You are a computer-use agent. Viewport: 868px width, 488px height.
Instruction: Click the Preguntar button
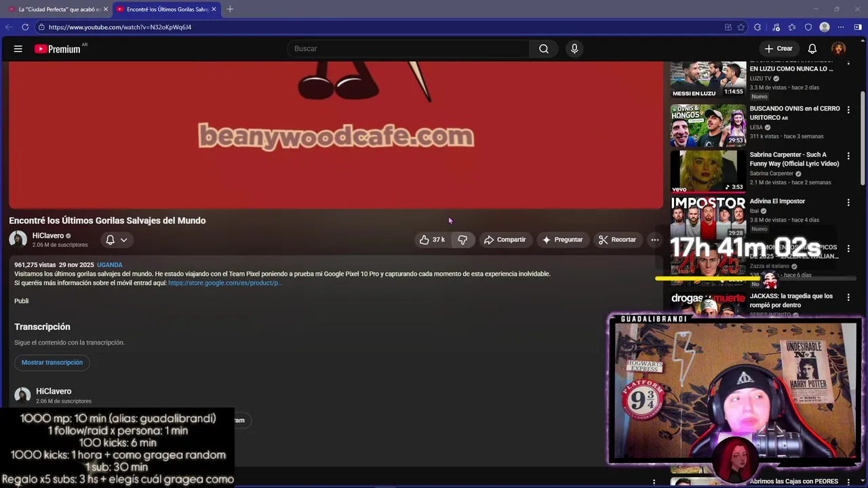tap(561, 239)
